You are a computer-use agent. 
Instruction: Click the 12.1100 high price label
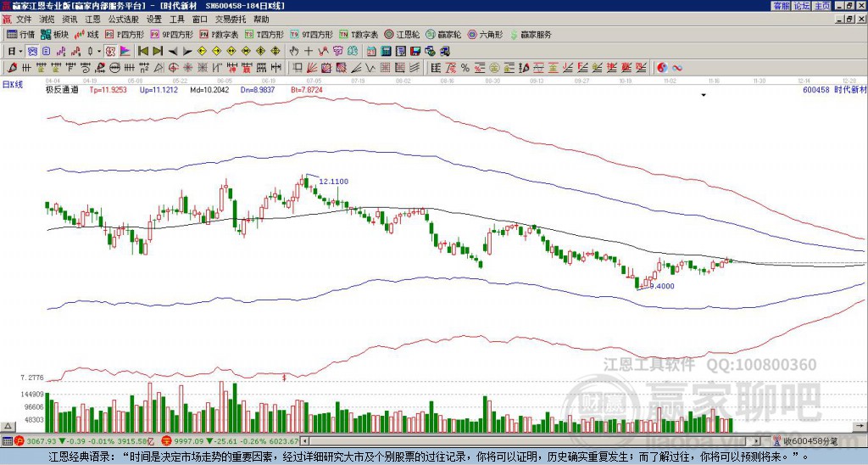pyautogui.click(x=334, y=182)
